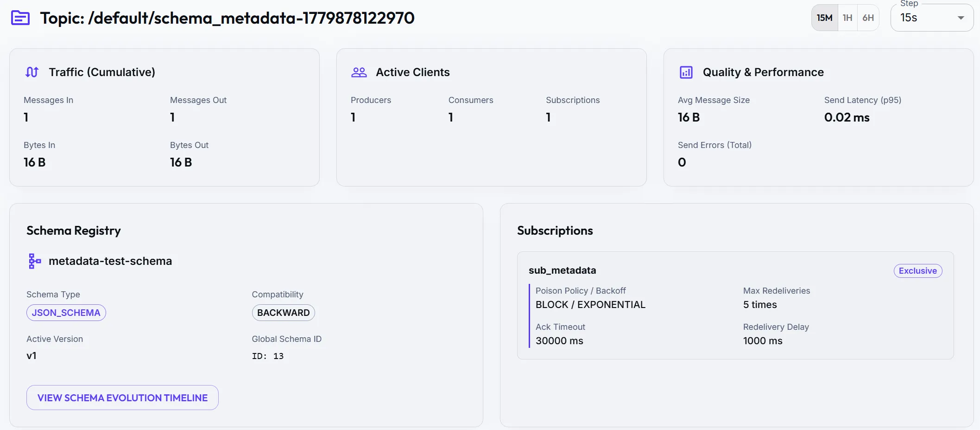Click the topic title /default/schema_metadata-1779878122970

pos(227,18)
